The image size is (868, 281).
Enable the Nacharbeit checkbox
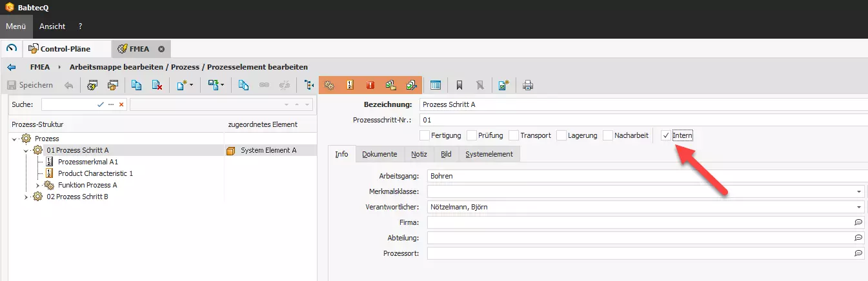click(608, 135)
